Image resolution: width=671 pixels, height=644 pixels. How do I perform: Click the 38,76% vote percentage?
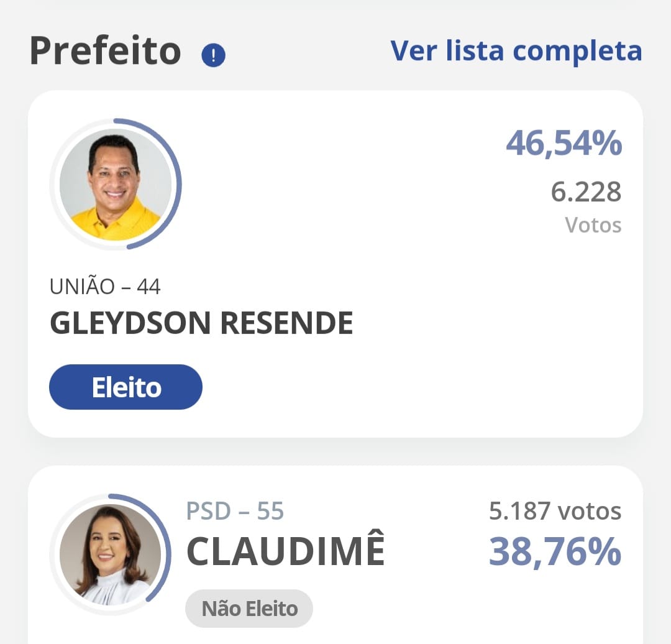[x=555, y=552]
